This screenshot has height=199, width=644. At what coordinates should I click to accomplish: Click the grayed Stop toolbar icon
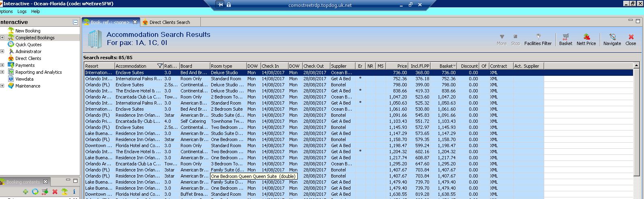pos(515,36)
